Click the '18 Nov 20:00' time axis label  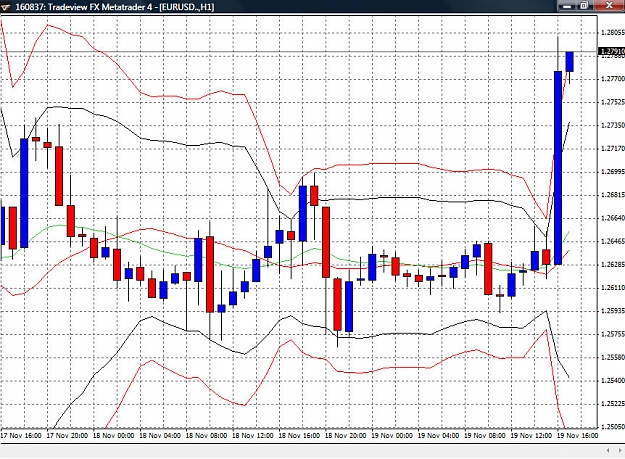(x=346, y=435)
